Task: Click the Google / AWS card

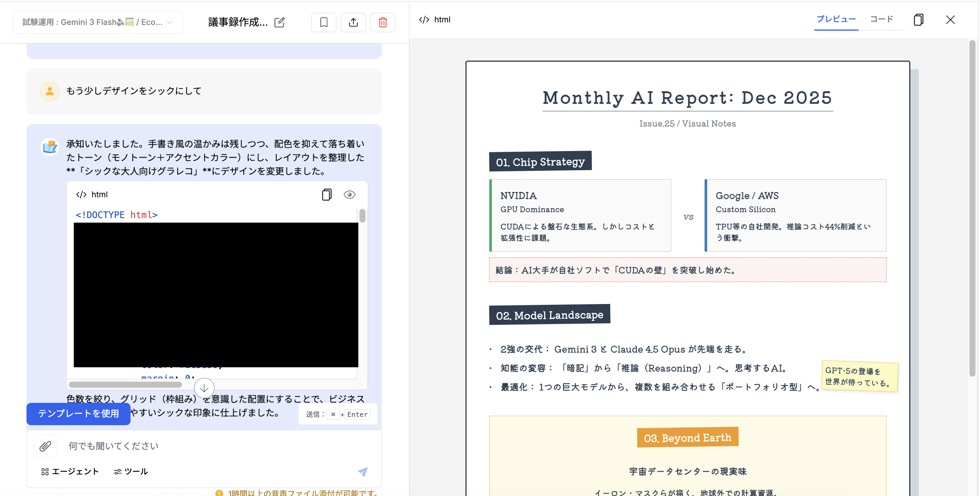Action: pos(795,215)
